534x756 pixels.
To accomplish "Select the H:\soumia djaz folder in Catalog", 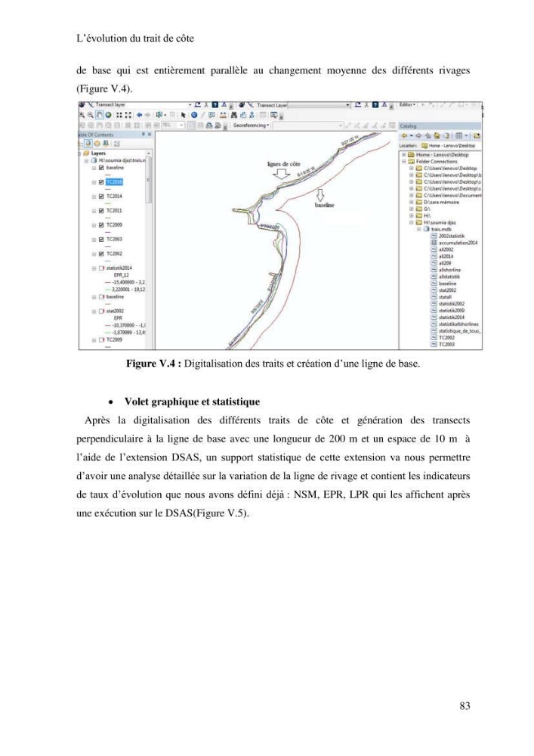I will [x=440, y=223].
